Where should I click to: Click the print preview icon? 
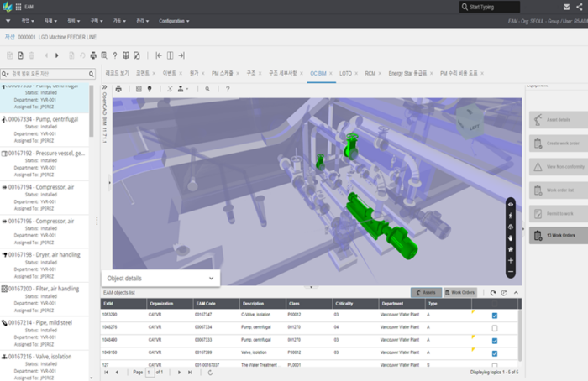tap(104, 55)
